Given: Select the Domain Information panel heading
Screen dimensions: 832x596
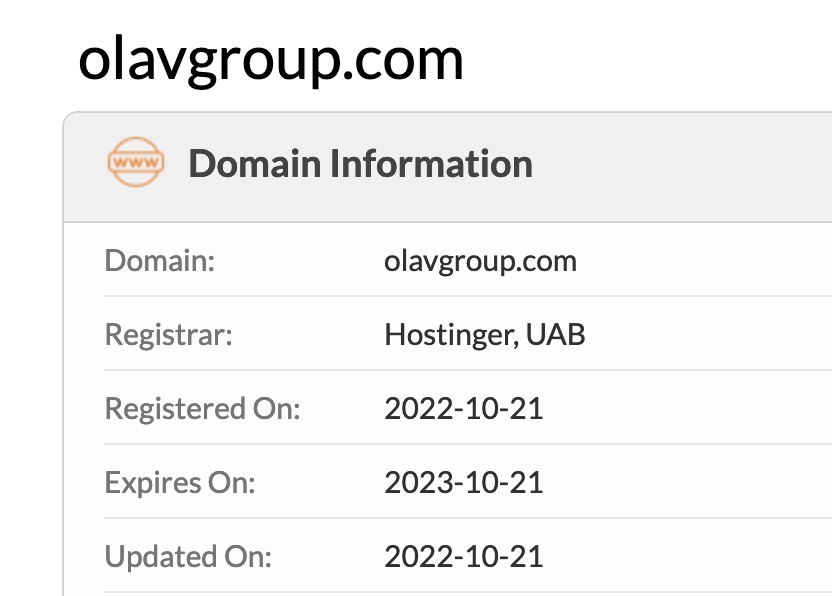Looking at the screenshot, I should pyautogui.click(x=360, y=163).
